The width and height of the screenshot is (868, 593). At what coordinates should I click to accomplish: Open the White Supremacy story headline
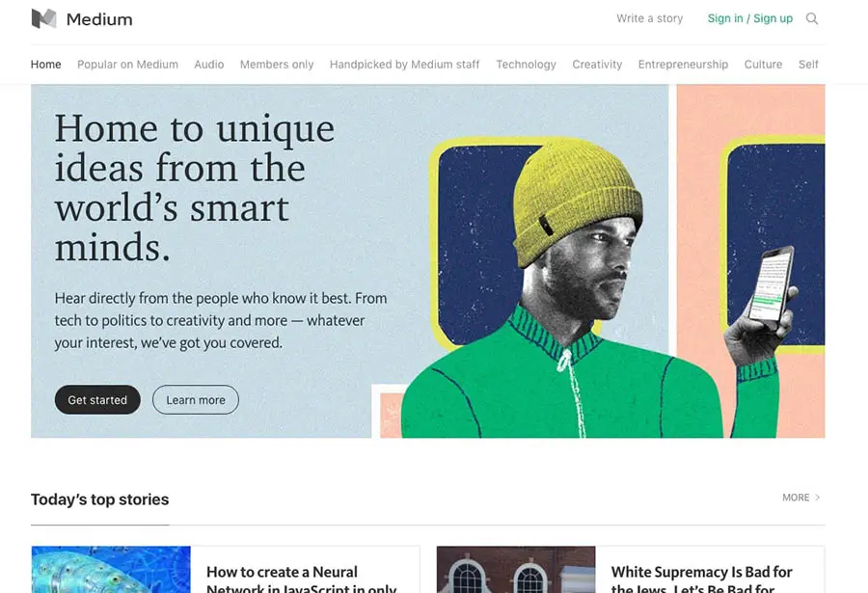701,580
